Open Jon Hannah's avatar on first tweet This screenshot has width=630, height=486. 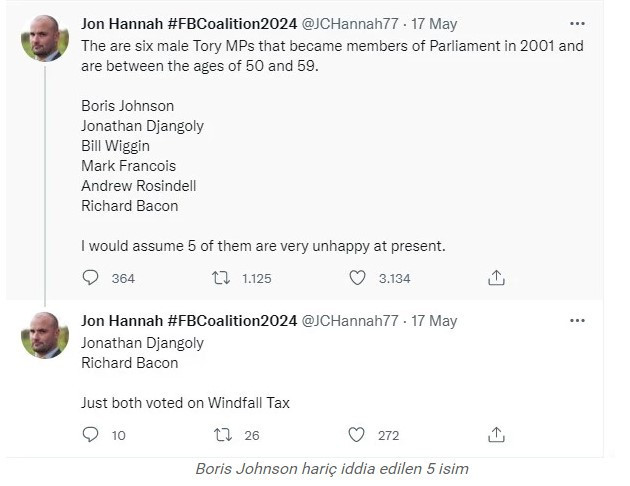click(x=45, y=39)
